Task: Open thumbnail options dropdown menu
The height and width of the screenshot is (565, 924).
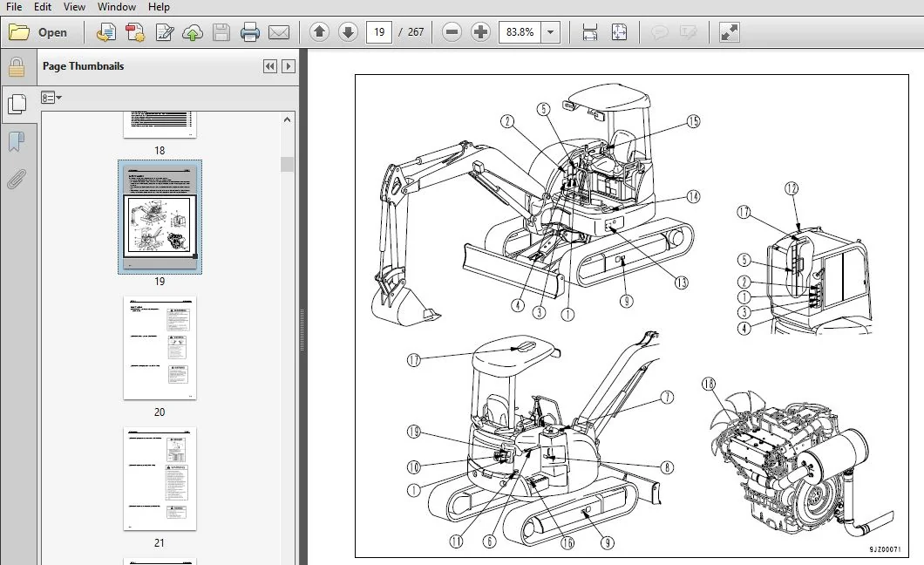Action: [51, 97]
